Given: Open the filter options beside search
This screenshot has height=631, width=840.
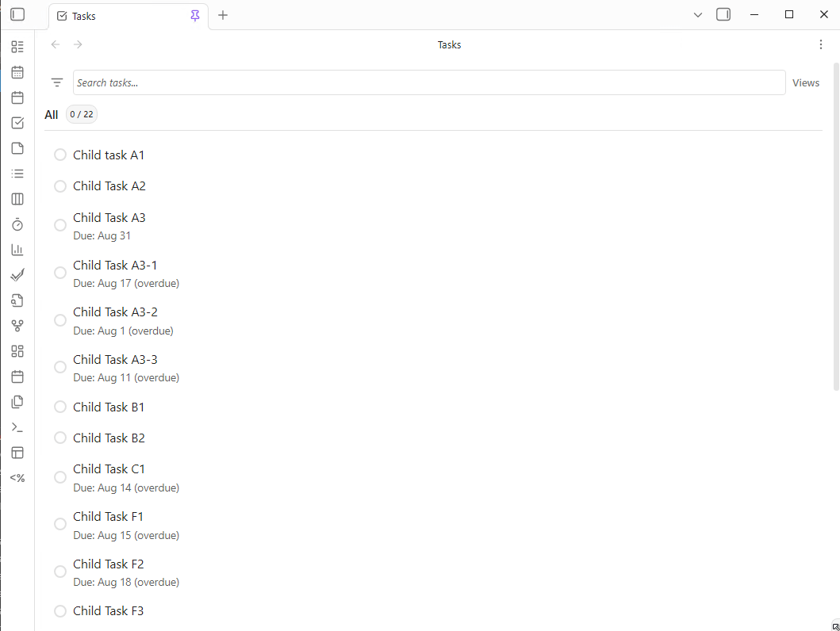Looking at the screenshot, I should click(x=56, y=82).
